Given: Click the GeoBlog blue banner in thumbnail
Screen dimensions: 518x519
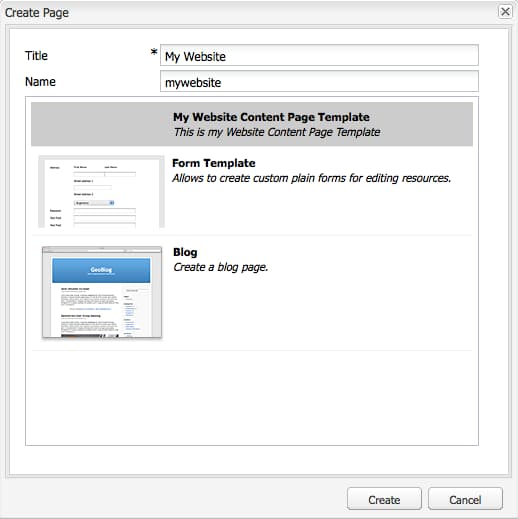Looking at the screenshot, I should tap(101, 270).
